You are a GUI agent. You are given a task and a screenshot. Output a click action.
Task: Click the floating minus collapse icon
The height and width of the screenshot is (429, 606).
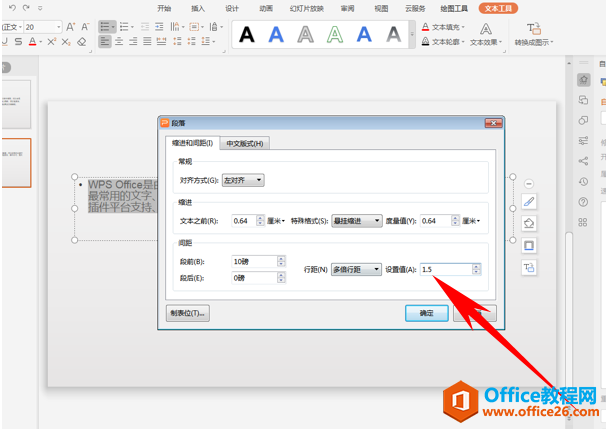click(x=529, y=184)
